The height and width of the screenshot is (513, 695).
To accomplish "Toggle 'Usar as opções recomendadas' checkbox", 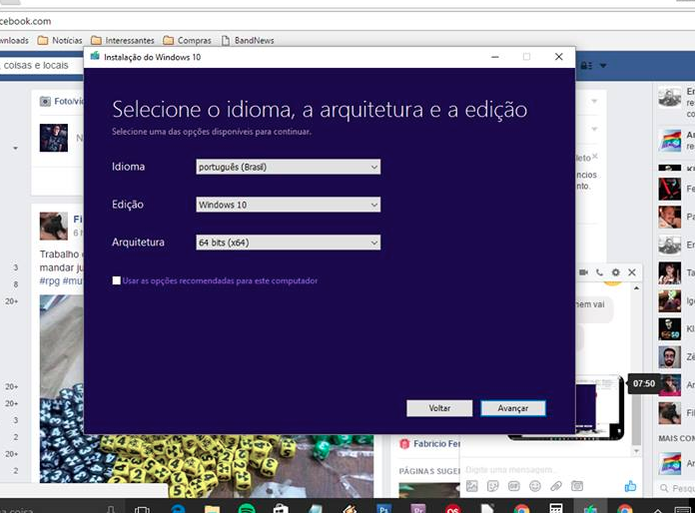I will click(x=116, y=280).
